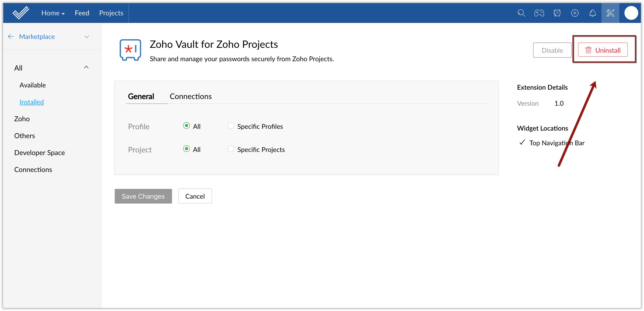Select Specific Projects radio button
The height and width of the screenshot is (311, 644).
(231, 149)
